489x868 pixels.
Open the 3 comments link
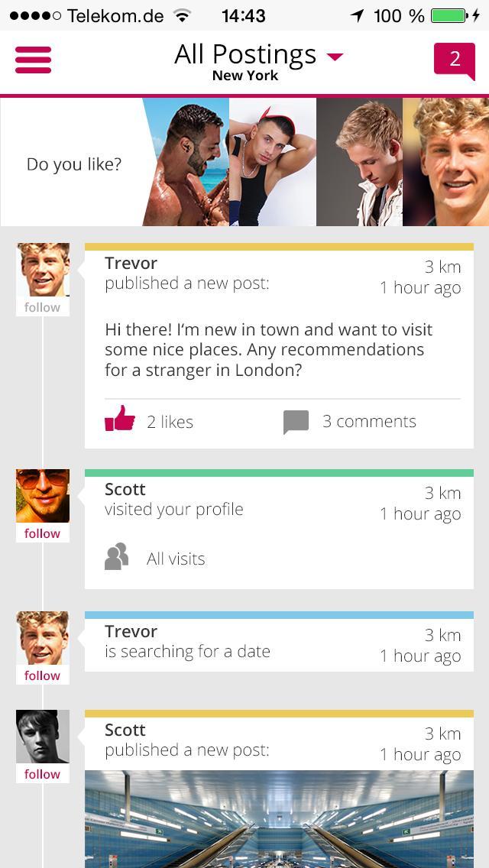pos(369,422)
